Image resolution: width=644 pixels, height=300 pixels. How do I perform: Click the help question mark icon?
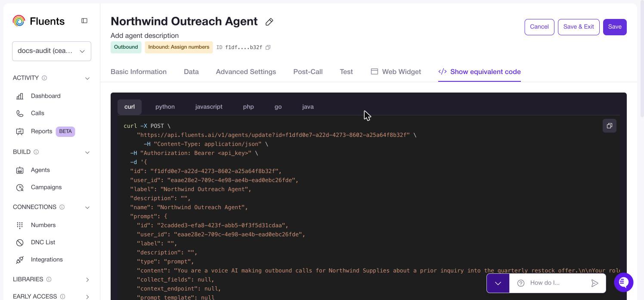click(x=521, y=283)
